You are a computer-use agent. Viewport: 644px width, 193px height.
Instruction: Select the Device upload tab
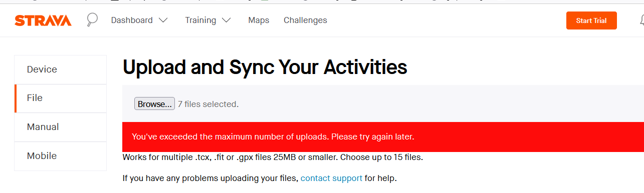pyautogui.click(x=61, y=69)
